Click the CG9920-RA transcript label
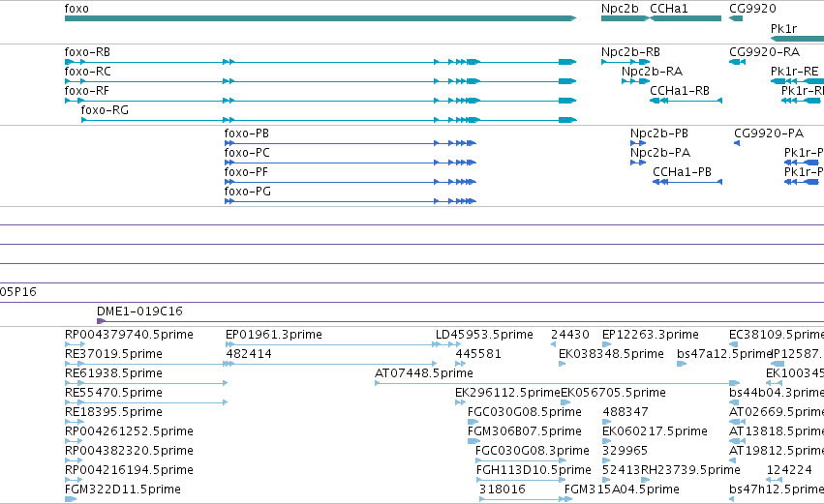The height and width of the screenshot is (504, 824). coord(764,52)
